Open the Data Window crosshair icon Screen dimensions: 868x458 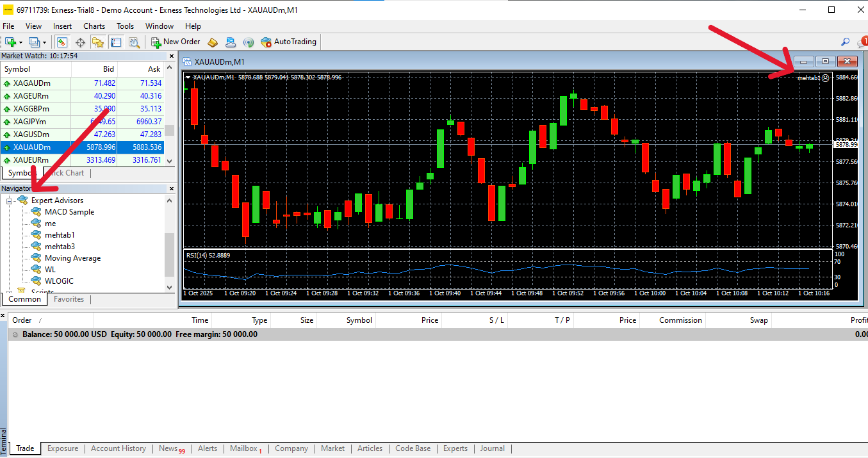point(80,42)
